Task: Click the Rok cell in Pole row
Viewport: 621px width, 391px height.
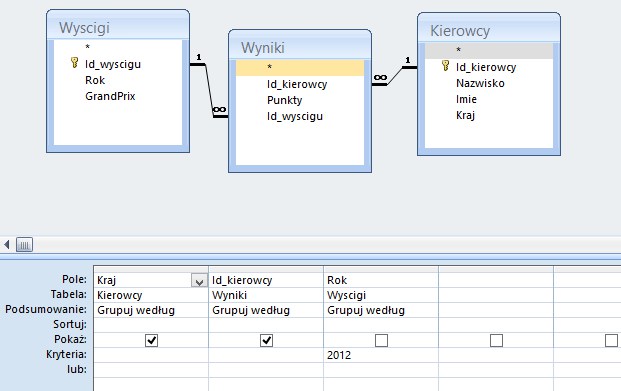Action: pos(381,280)
